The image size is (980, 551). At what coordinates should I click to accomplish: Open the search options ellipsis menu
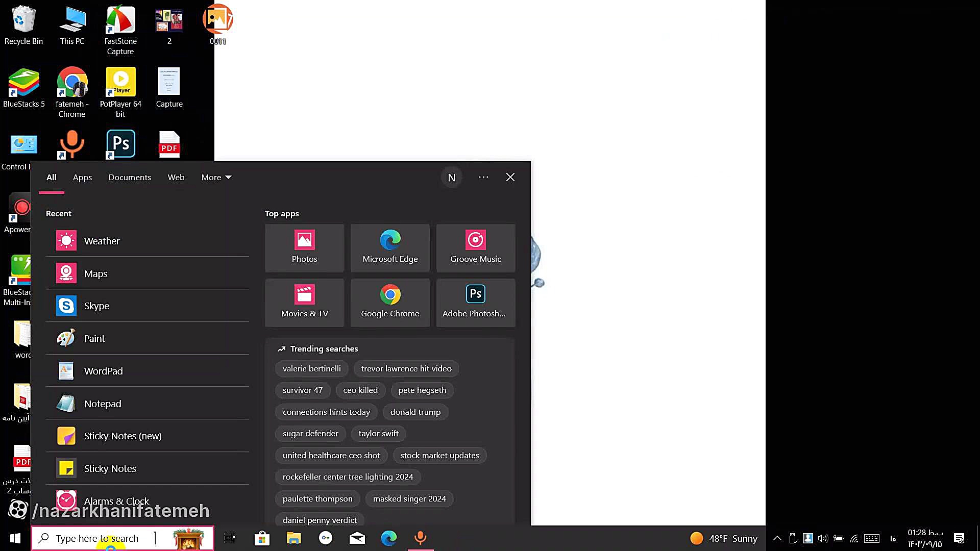(x=483, y=177)
